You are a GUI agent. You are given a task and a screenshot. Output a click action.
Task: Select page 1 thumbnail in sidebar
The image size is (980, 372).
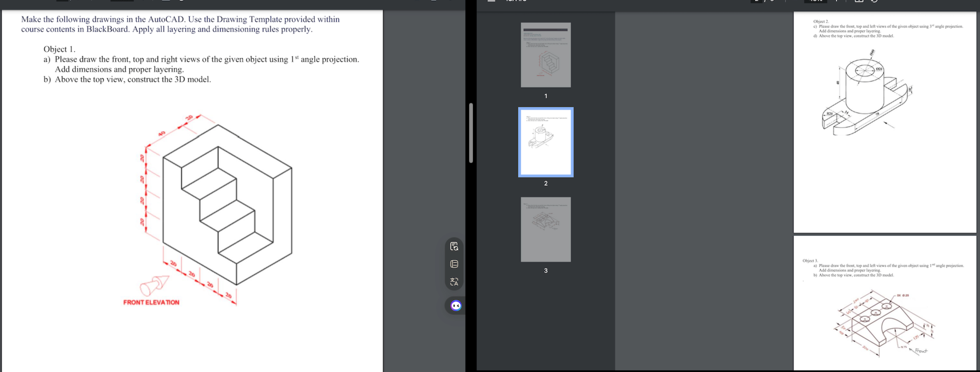545,55
